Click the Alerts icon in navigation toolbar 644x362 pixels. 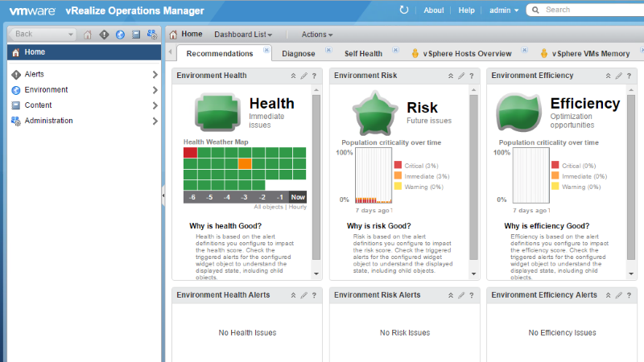pos(104,35)
